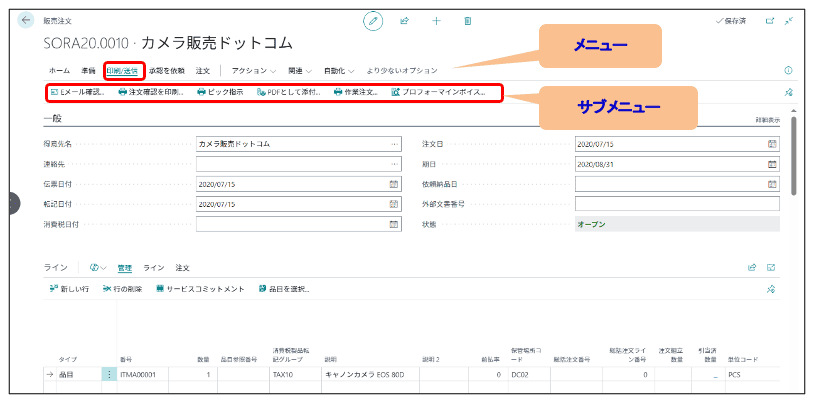Click expand lines section icon

(x=771, y=268)
